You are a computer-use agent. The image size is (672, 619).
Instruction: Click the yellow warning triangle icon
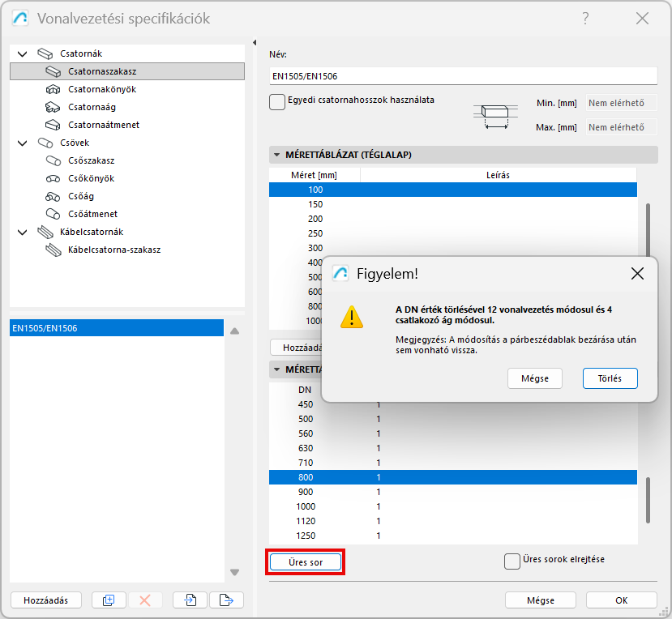352,317
